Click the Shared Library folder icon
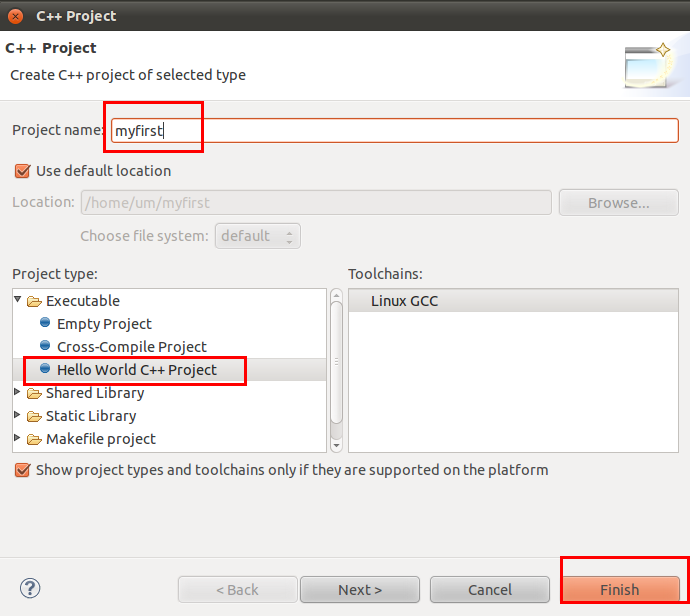The image size is (690, 616). click(34, 393)
